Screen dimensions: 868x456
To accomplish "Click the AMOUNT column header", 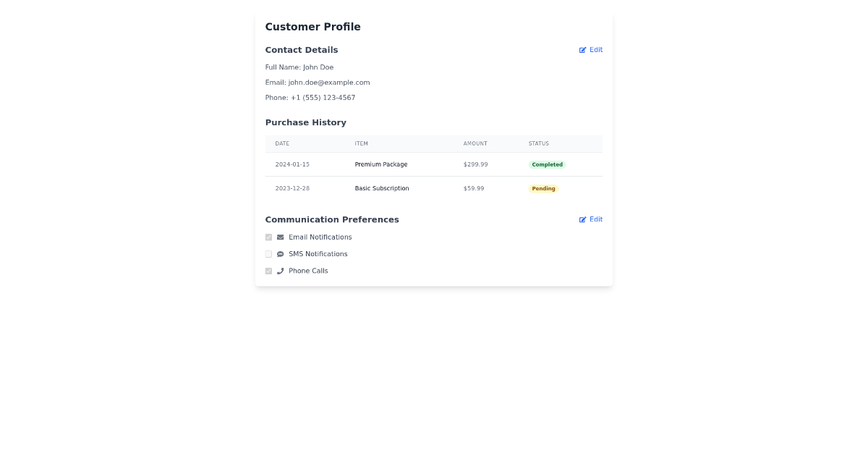I will coord(475,143).
